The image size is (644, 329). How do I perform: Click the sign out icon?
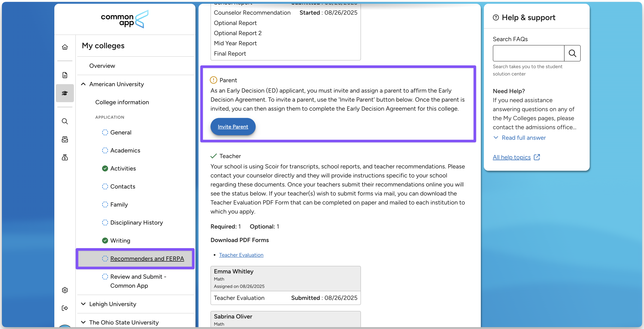(65, 308)
